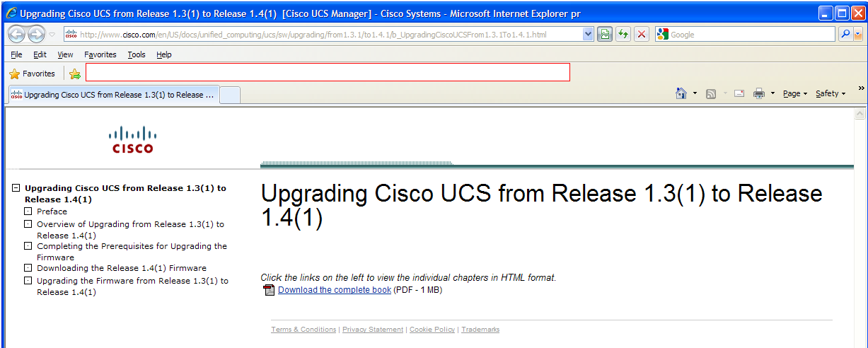Click the search magnifier icon
Screen dimensions: 868x348
pyautogui.click(x=845, y=34)
